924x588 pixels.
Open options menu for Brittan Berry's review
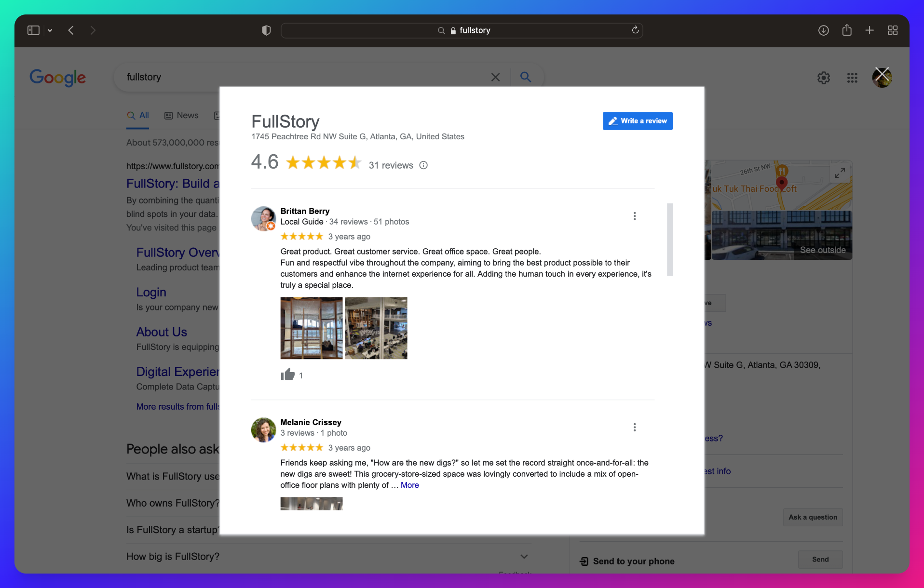[634, 216]
